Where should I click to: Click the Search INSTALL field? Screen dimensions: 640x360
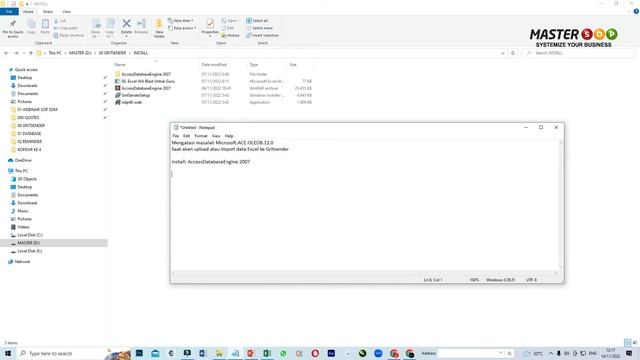(x=580, y=53)
